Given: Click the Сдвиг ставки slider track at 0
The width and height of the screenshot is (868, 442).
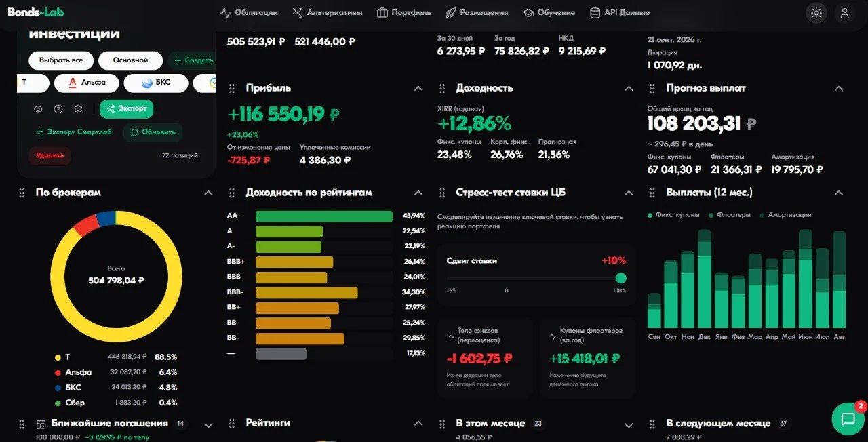Looking at the screenshot, I should tap(507, 278).
